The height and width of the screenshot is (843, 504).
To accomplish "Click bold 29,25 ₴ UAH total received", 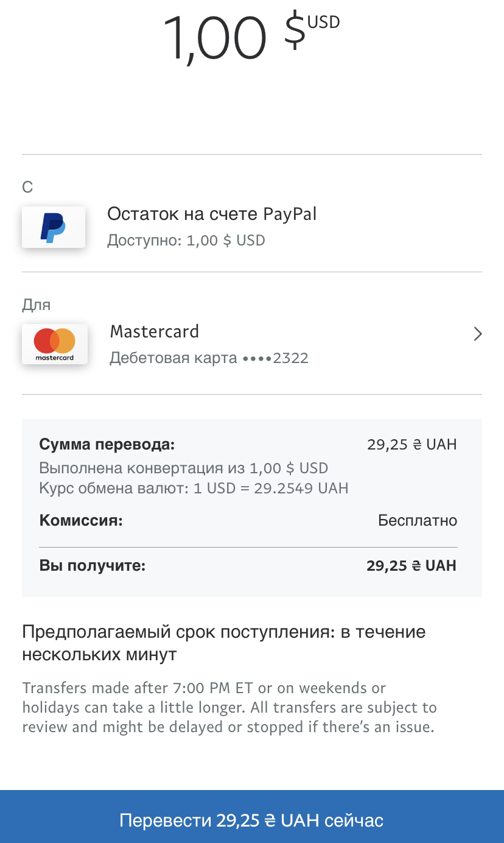I will click(x=411, y=566).
